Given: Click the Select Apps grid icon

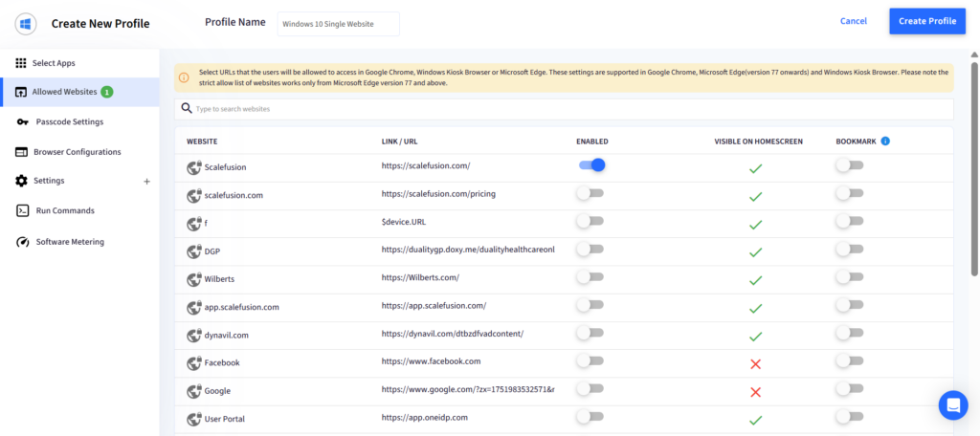Looking at the screenshot, I should pyautogui.click(x=21, y=63).
